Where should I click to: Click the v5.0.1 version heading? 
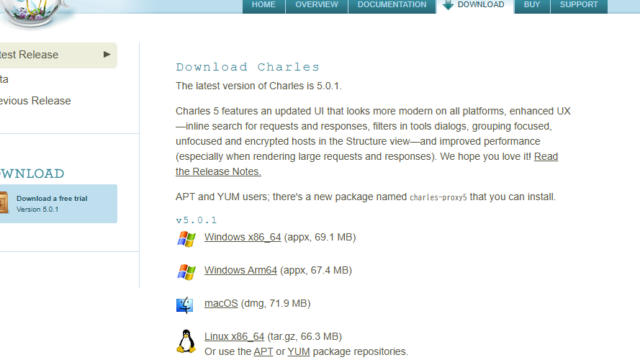click(x=196, y=220)
